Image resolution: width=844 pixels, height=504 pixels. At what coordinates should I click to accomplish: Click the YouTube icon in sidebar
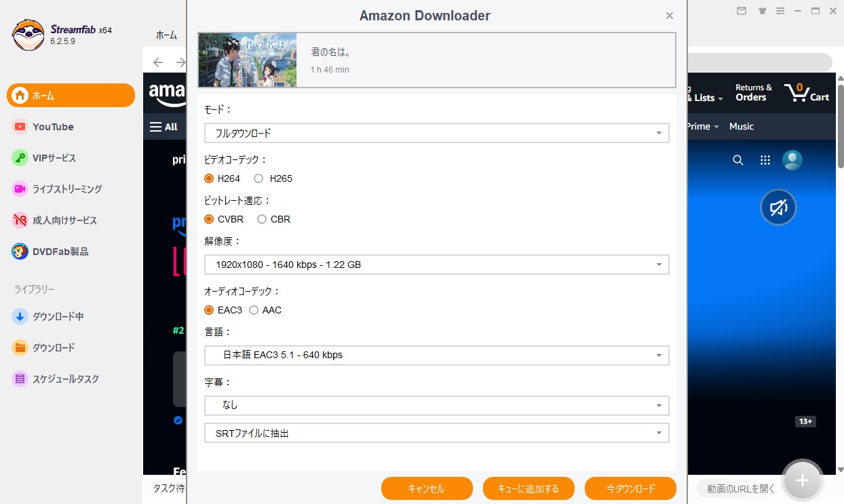tap(20, 127)
